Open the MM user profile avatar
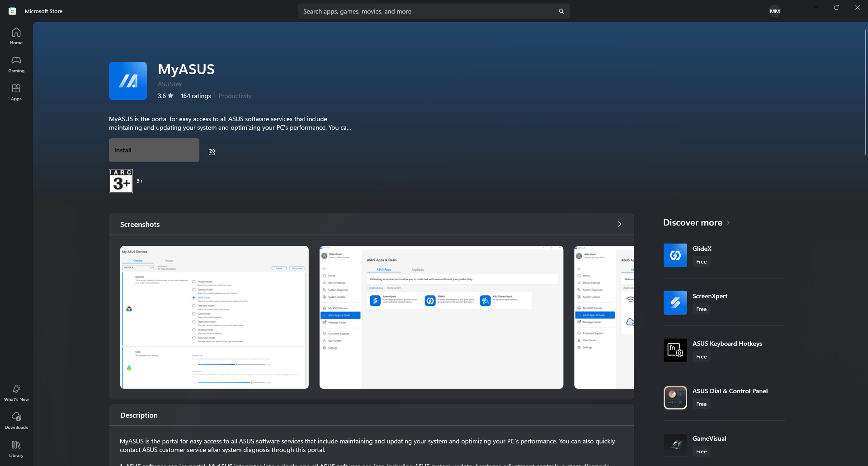 775,11
